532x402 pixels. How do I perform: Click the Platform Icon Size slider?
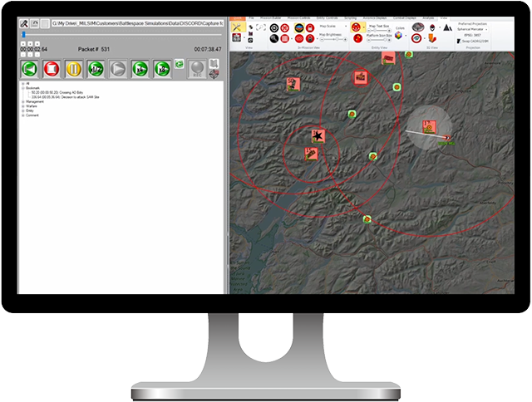coord(379,40)
